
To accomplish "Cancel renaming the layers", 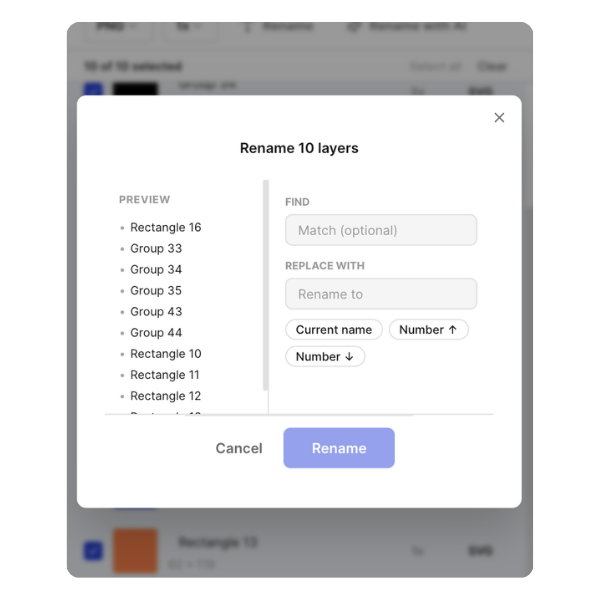I will [239, 448].
